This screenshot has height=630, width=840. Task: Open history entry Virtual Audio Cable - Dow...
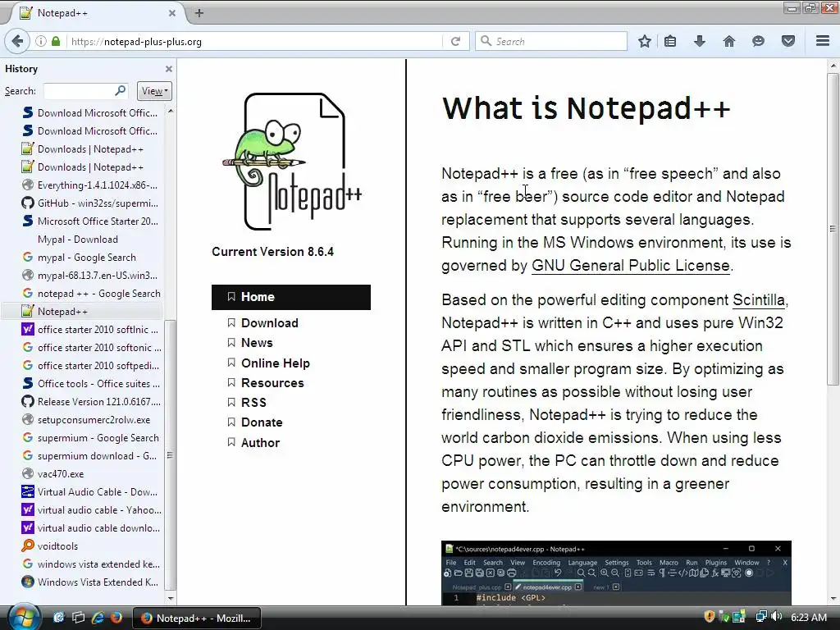pyautogui.click(x=89, y=492)
